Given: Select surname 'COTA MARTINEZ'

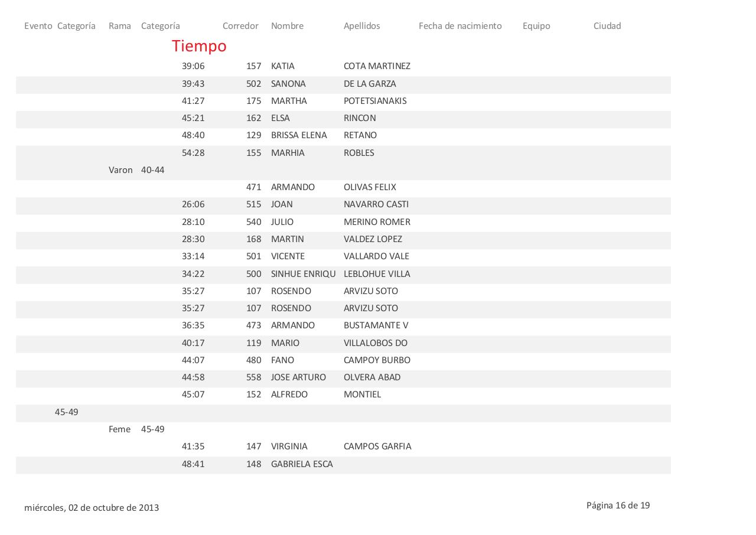Looking at the screenshot, I should (x=377, y=66).
